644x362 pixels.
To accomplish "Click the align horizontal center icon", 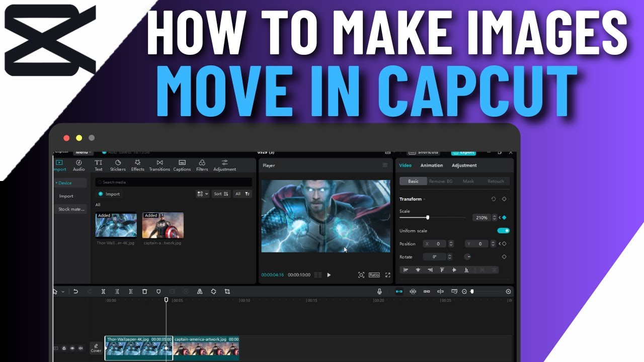I will 418,270.
